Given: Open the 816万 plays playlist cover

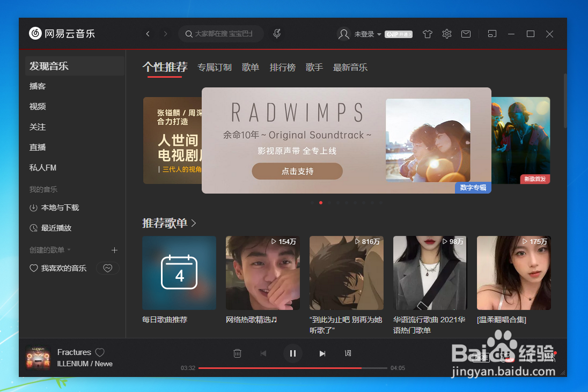Looking at the screenshot, I should pyautogui.click(x=347, y=273).
